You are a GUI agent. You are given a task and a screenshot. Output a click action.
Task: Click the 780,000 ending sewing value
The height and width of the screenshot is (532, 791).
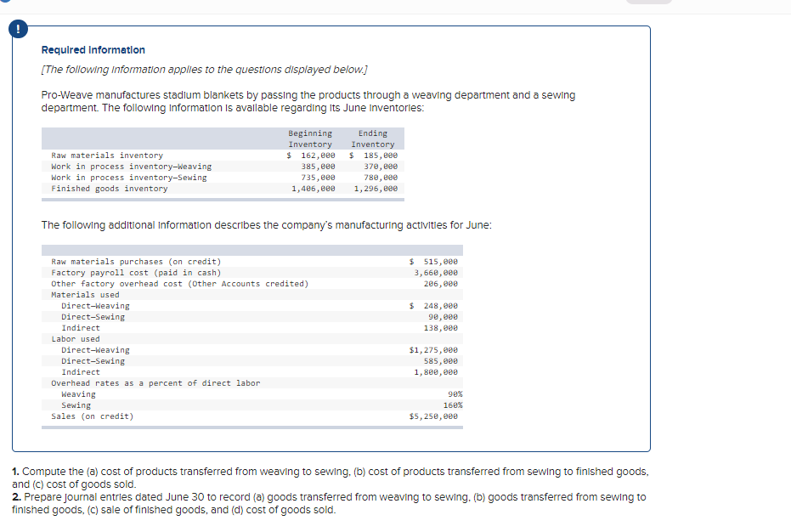click(x=381, y=178)
